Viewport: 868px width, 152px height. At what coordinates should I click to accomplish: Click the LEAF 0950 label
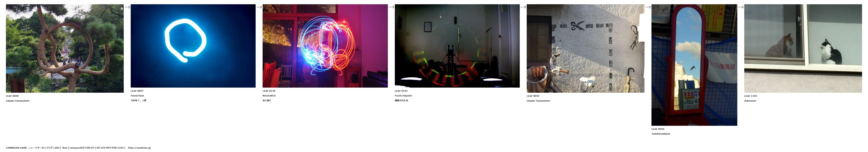[x=658, y=129]
